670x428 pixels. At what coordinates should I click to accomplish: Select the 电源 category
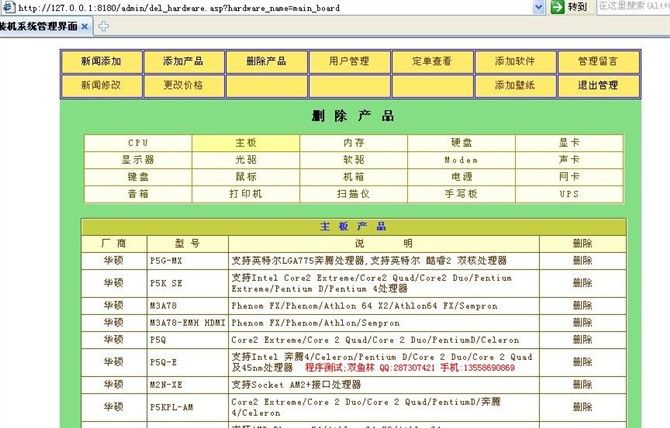coord(461,177)
